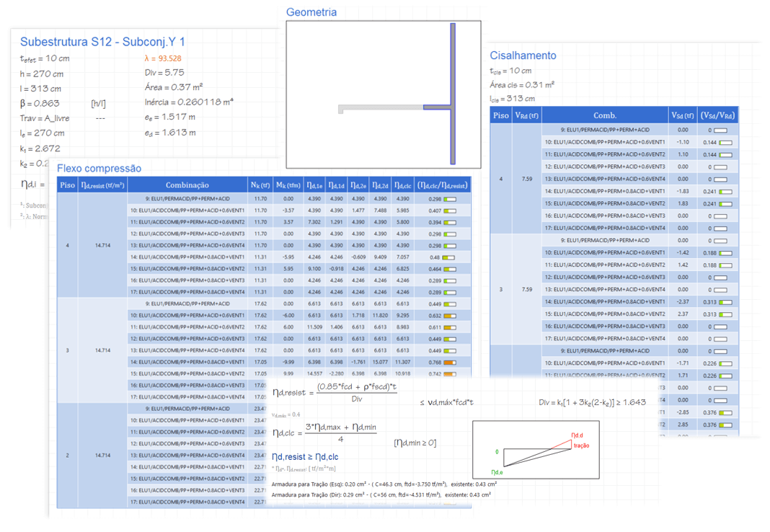The width and height of the screenshot is (770, 532).
Task: Click the orange ratio bar for value 0.768
Action: [450, 362]
